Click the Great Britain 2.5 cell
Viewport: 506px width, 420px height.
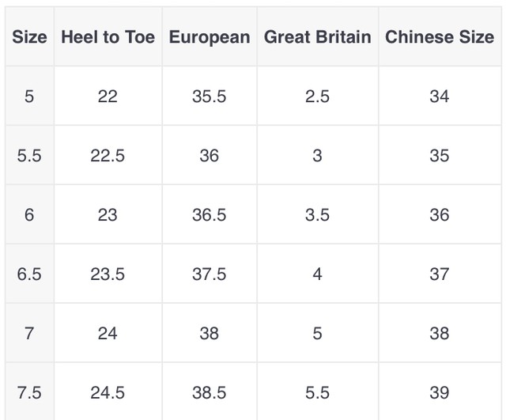[x=318, y=96]
